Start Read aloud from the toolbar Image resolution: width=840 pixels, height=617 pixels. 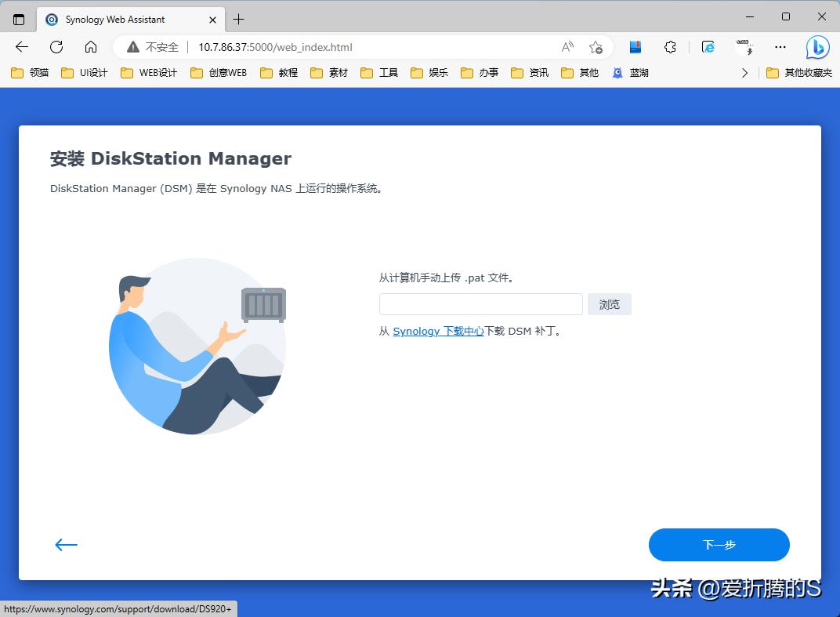point(567,47)
